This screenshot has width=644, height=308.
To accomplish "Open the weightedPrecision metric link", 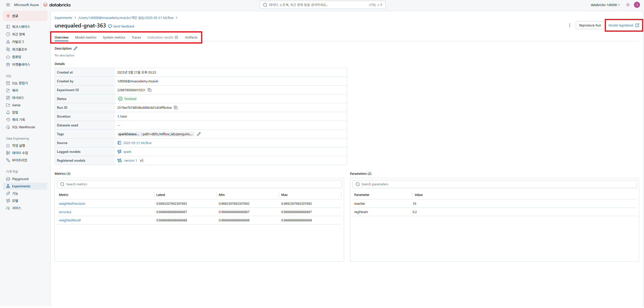I will coord(72,203).
